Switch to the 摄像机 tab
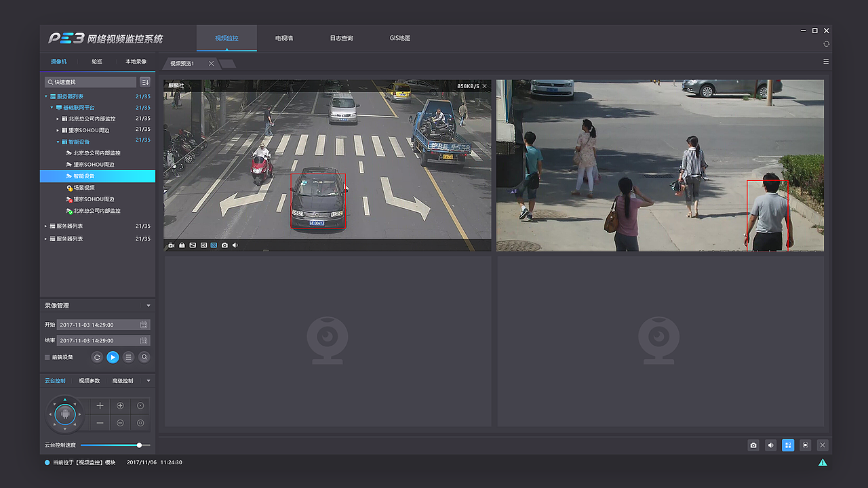 pos(59,62)
